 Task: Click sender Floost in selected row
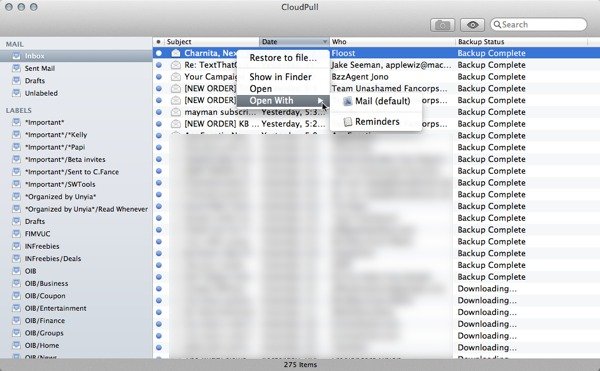(343, 53)
